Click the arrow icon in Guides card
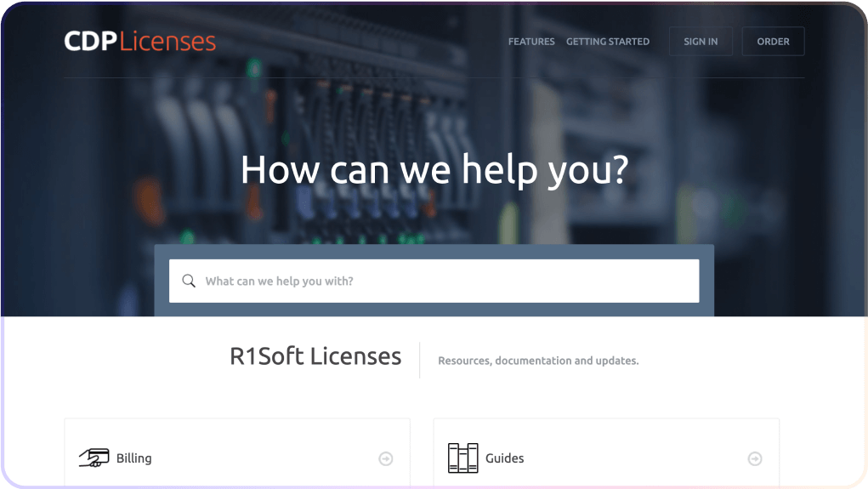 pos(755,458)
